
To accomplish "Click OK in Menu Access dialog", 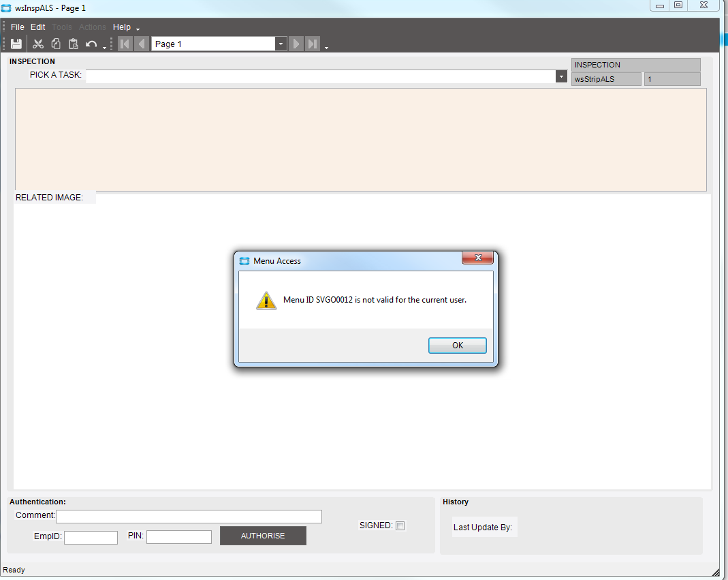I will click(458, 346).
